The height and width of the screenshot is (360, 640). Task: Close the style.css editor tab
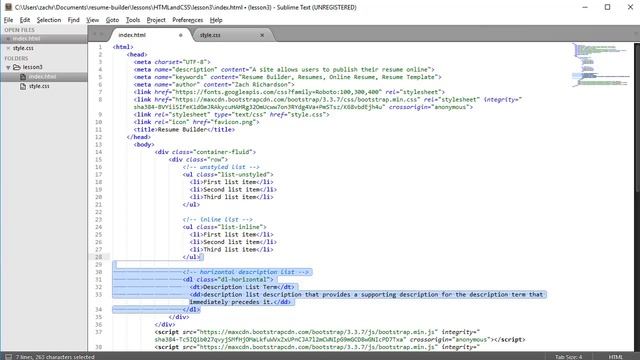click(262, 35)
